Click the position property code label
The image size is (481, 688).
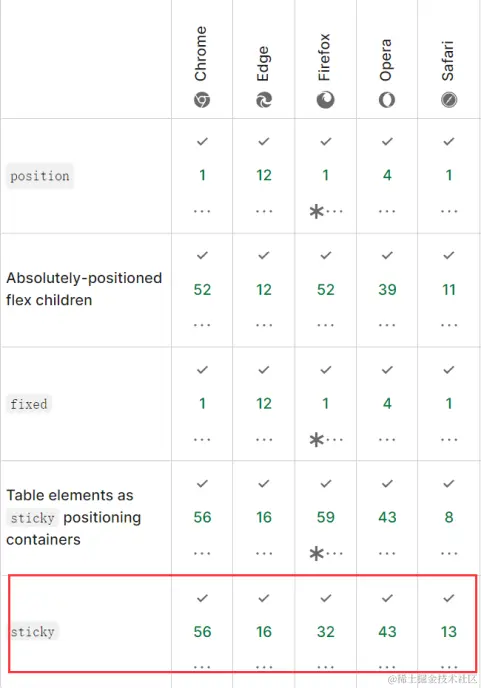click(x=40, y=176)
